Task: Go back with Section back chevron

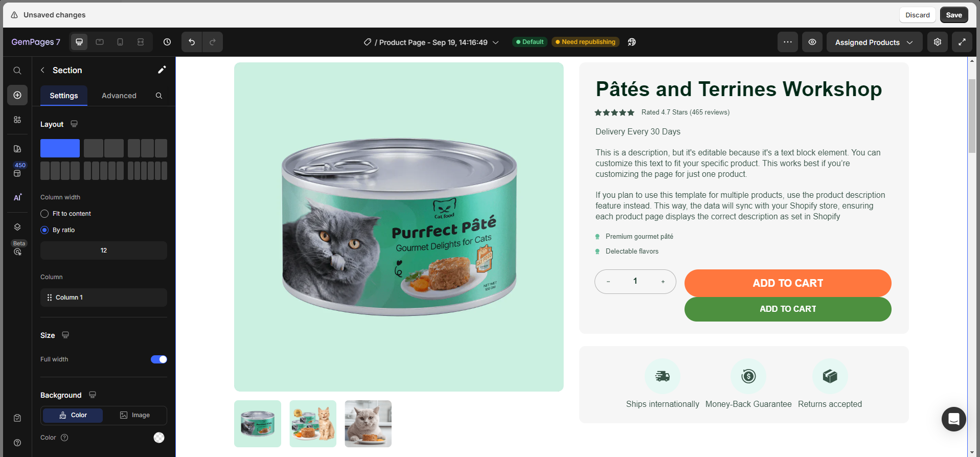Action: click(x=43, y=70)
